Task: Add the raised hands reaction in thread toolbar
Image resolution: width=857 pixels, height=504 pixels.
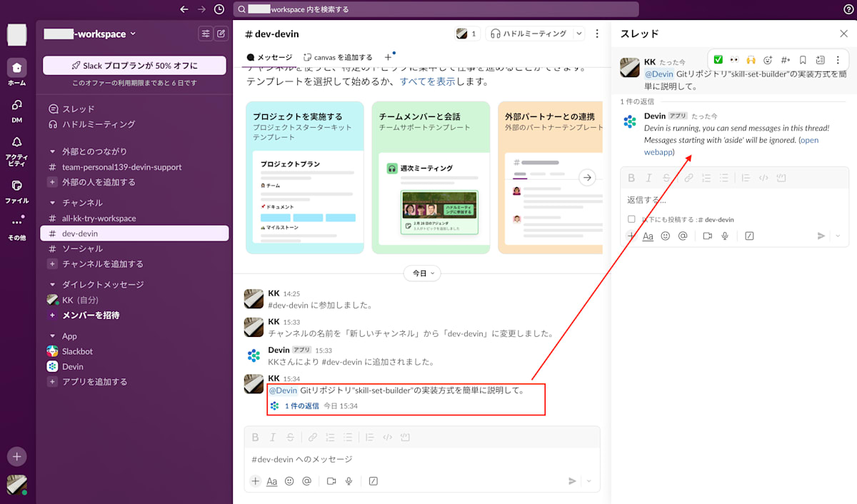Action: (751, 59)
